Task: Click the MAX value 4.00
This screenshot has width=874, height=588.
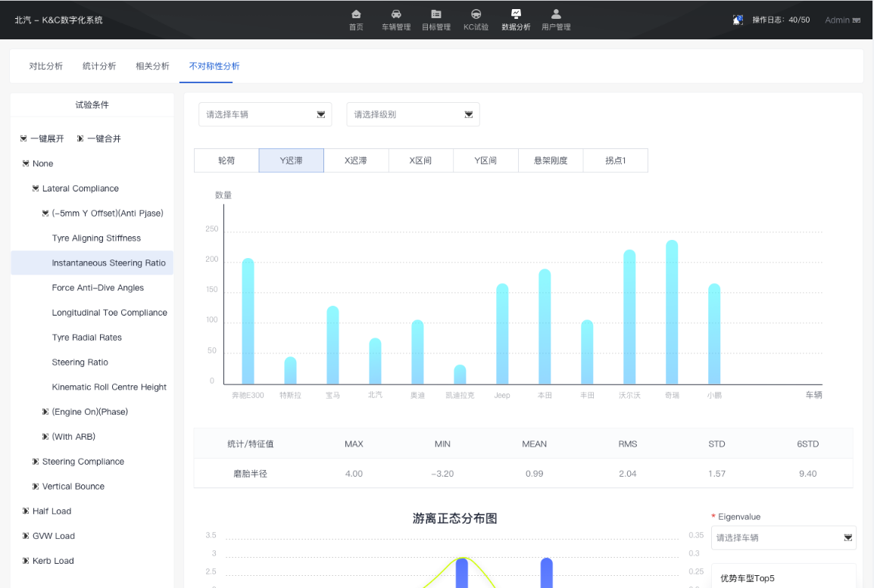Action: (354, 474)
